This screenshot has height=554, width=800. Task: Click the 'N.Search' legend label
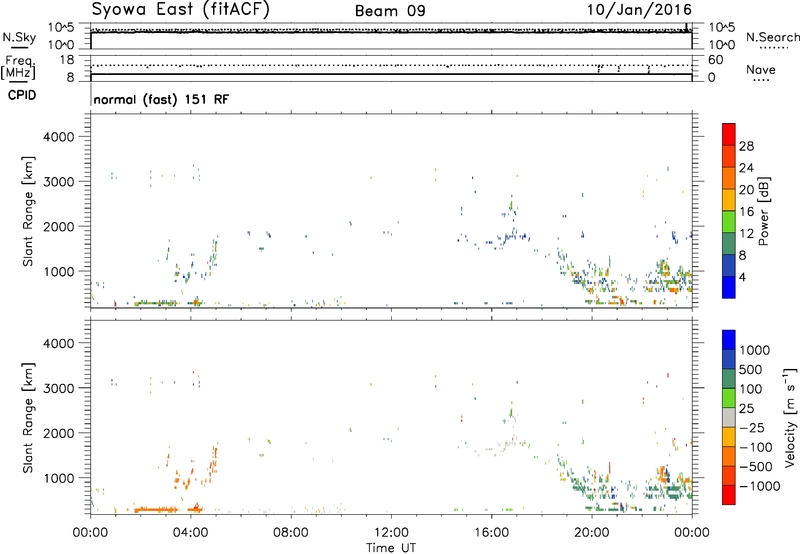pos(772,37)
